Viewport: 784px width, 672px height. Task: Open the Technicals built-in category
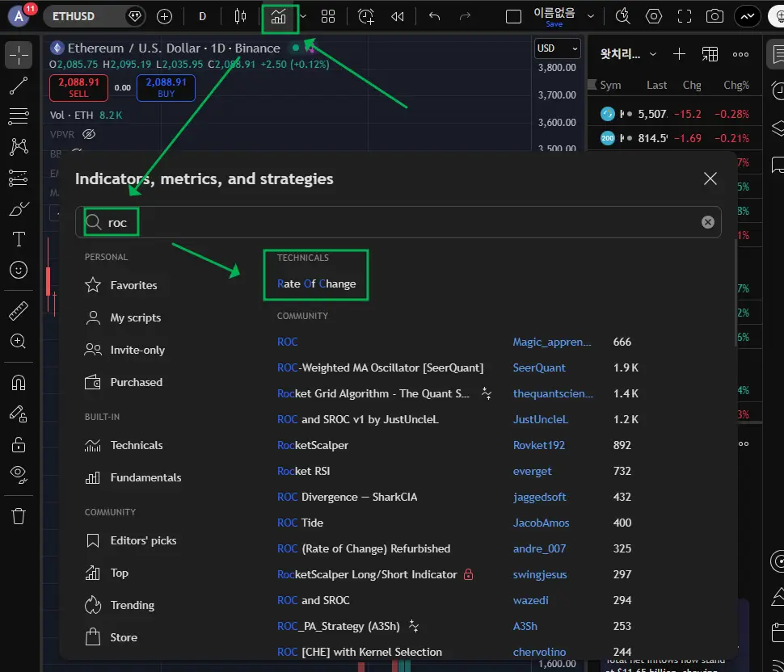[x=136, y=445]
